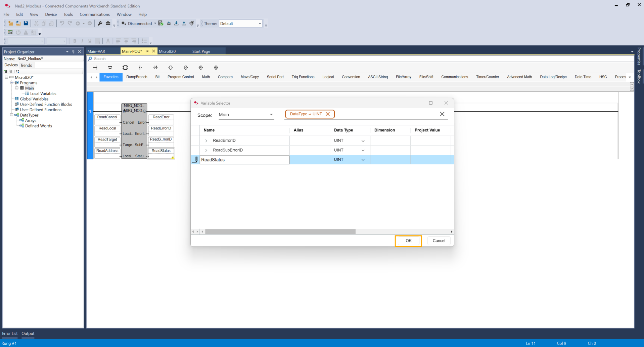Viewport: 644px width, 347px height.
Task: Open the Theme combo box
Action: pyautogui.click(x=260, y=24)
